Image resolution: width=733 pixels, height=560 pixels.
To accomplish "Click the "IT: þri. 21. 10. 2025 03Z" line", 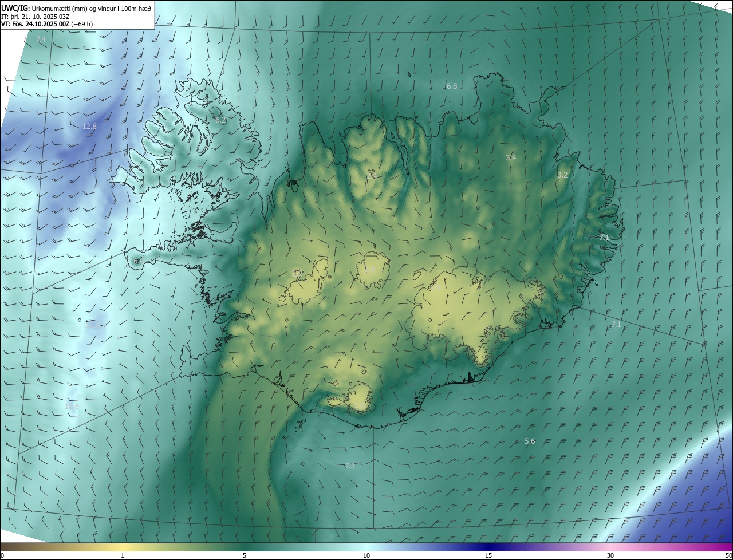I will point(36,17).
